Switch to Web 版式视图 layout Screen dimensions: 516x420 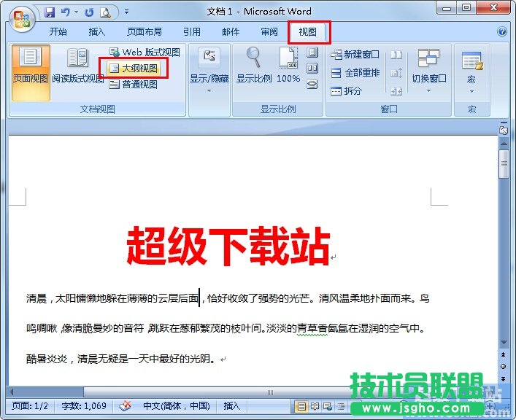pos(144,52)
